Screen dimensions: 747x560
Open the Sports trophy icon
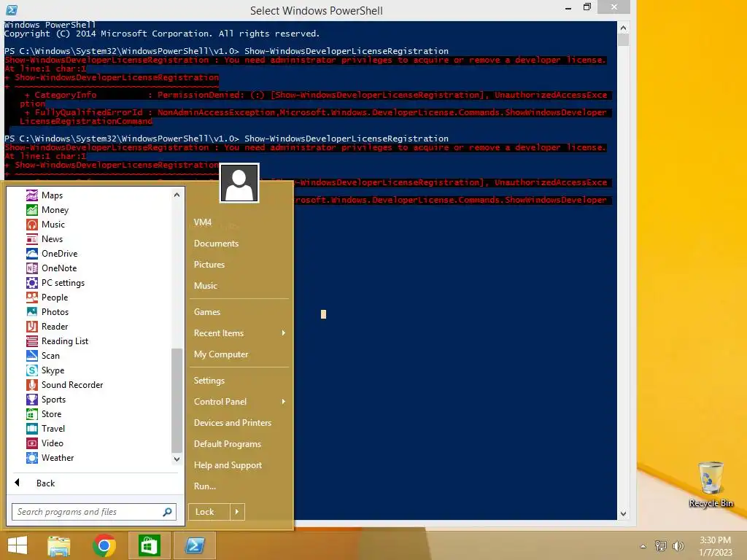tap(32, 400)
